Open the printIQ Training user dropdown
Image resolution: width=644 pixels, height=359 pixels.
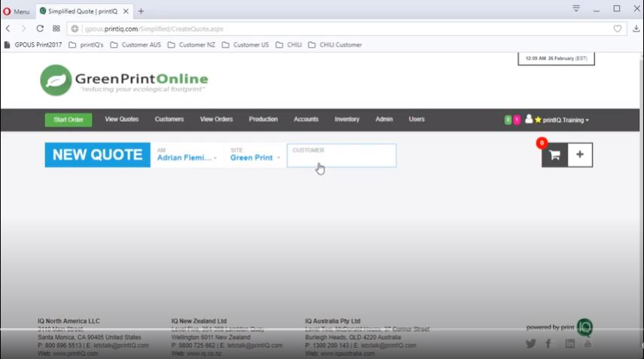tap(566, 120)
